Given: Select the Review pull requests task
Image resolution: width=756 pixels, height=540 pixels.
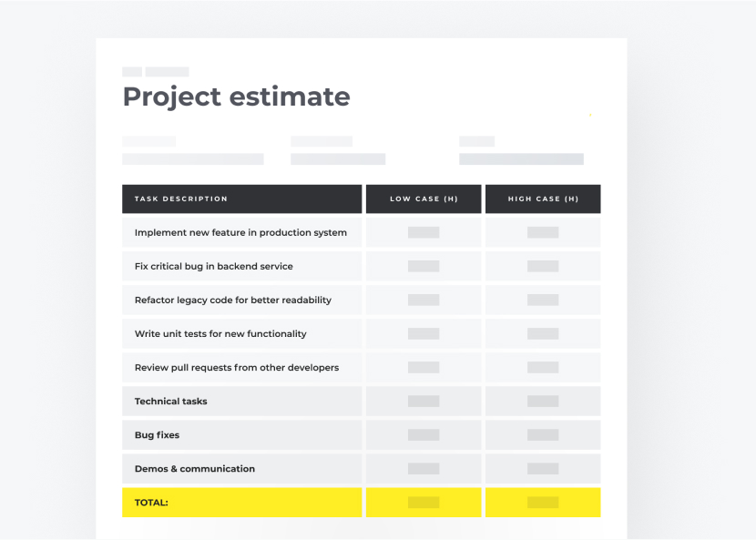Looking at the screenshot, I should [x=237, y=367].
